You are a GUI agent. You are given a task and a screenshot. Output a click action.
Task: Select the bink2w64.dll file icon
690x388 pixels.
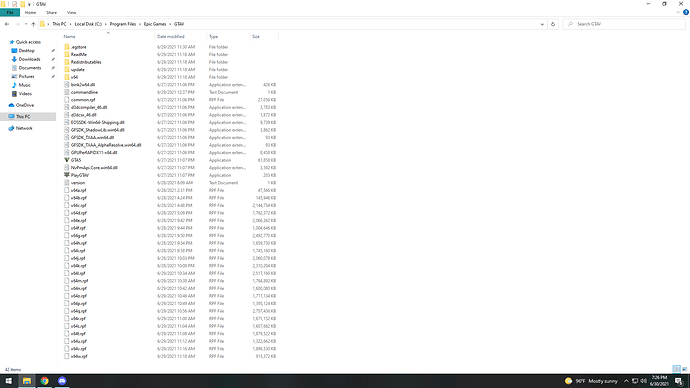pos(67,84)
